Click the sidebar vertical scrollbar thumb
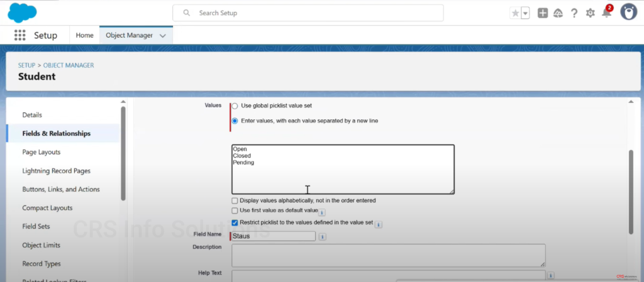Image resolution: width=644 pixels, height=282 pixels. coord(123,153)
